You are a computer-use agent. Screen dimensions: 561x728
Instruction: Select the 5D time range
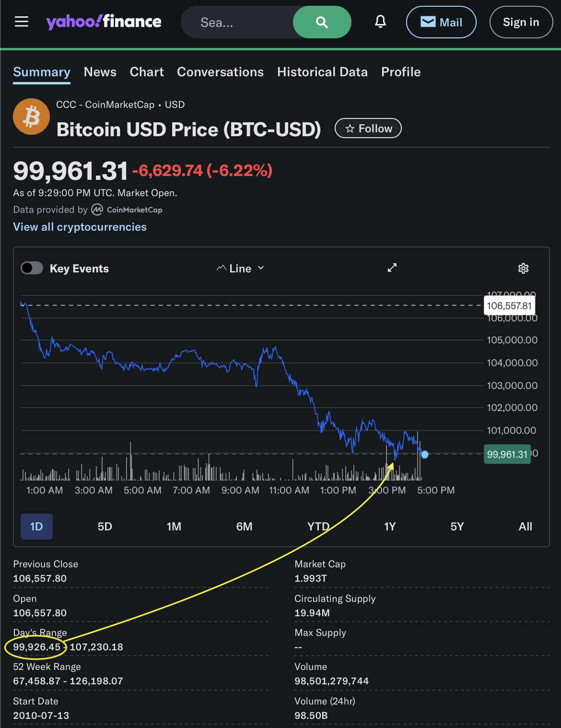click(105, 527)
